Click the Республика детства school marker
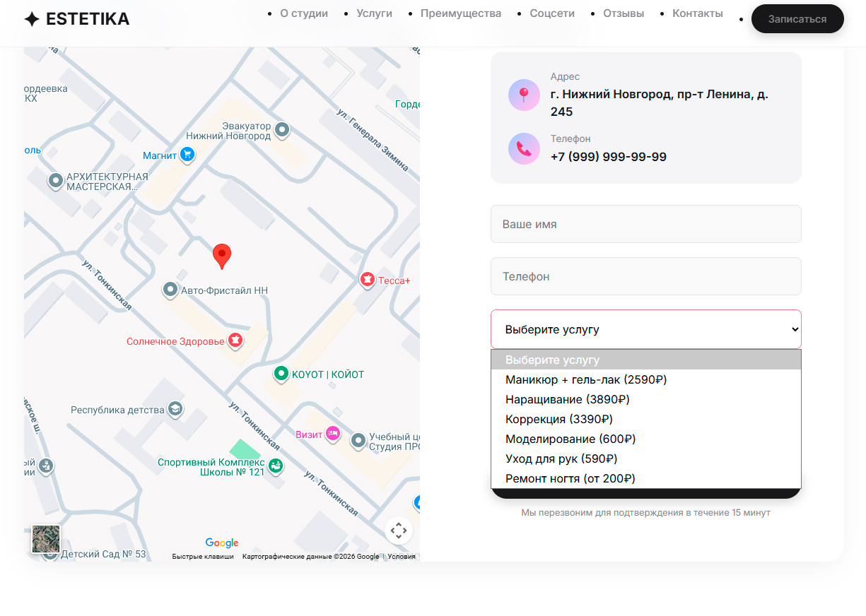This screenshot has width=866, height=616. pos(175,409)
